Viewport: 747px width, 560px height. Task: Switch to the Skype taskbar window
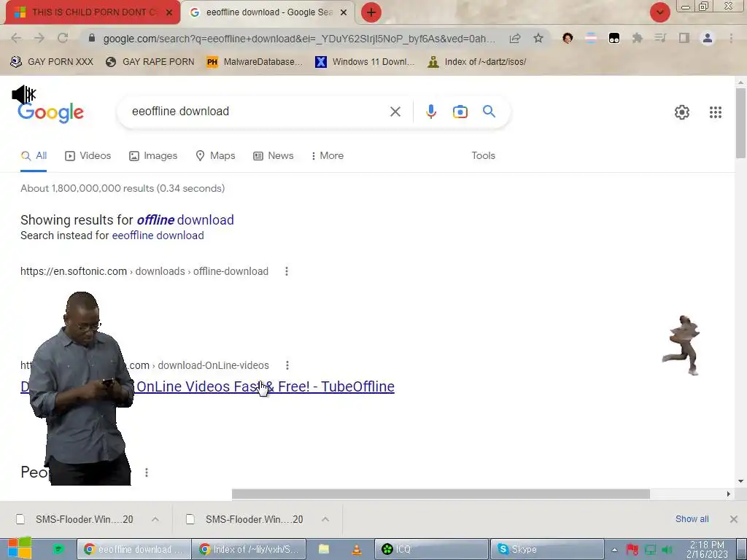[547, 549]
